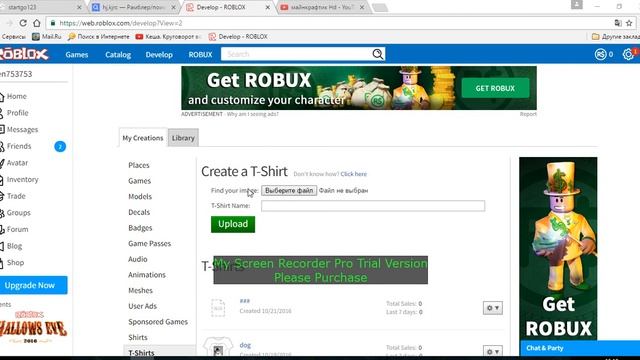Click the GET ROBUX ad button
Image resolution: width=640 pixels, height=360 pixels.
tap(495, 88)
